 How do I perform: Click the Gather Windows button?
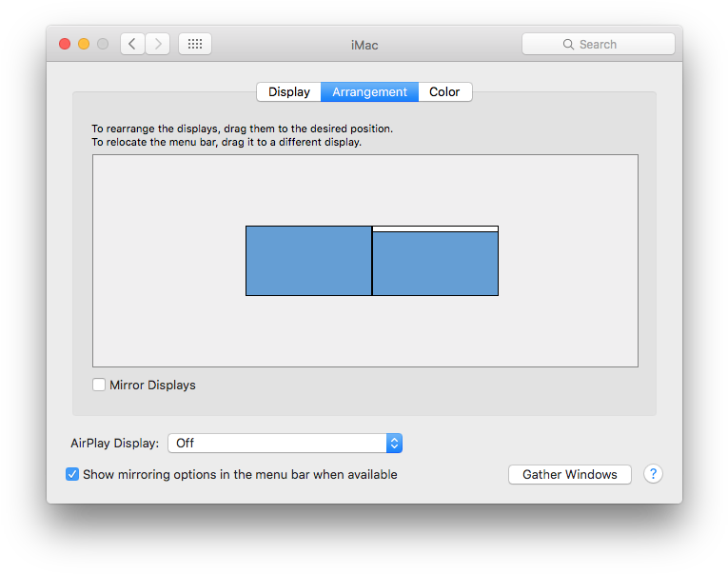click(x=570, y=475)
